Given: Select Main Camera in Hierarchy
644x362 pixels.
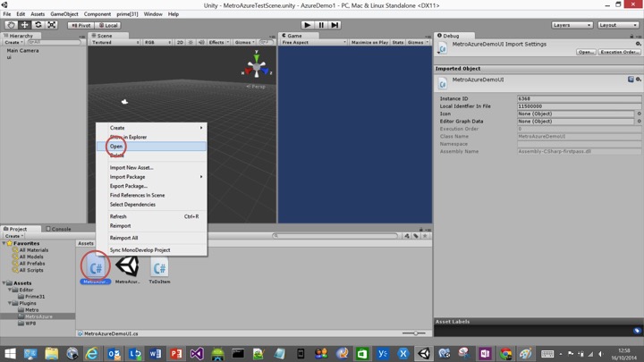Looking at the screenshot, I should (x=22, y=50).
